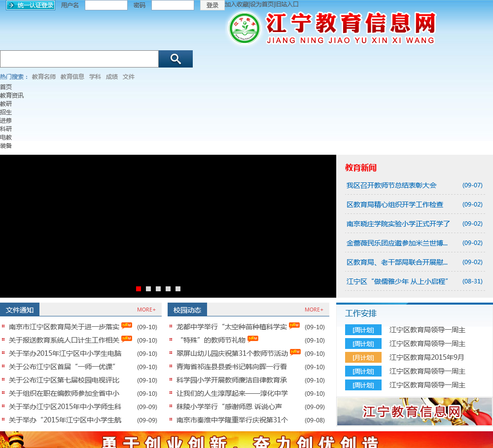Open notice 关于举办2015年江宁区中小学生电脑

pos(65,353)
